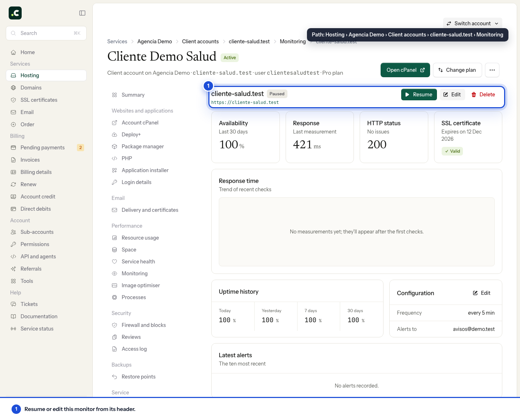Open the Hosting section in the sidebar
Image resolution: width=520 pixels, height=420 pixels.
46,75
